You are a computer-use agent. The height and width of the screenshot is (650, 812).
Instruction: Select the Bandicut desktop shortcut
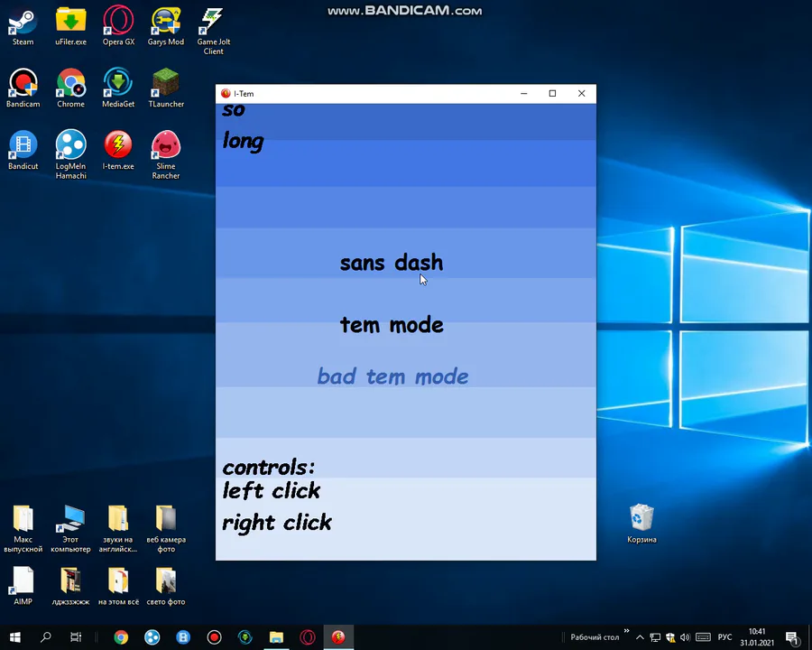click(x=23, y=151)
